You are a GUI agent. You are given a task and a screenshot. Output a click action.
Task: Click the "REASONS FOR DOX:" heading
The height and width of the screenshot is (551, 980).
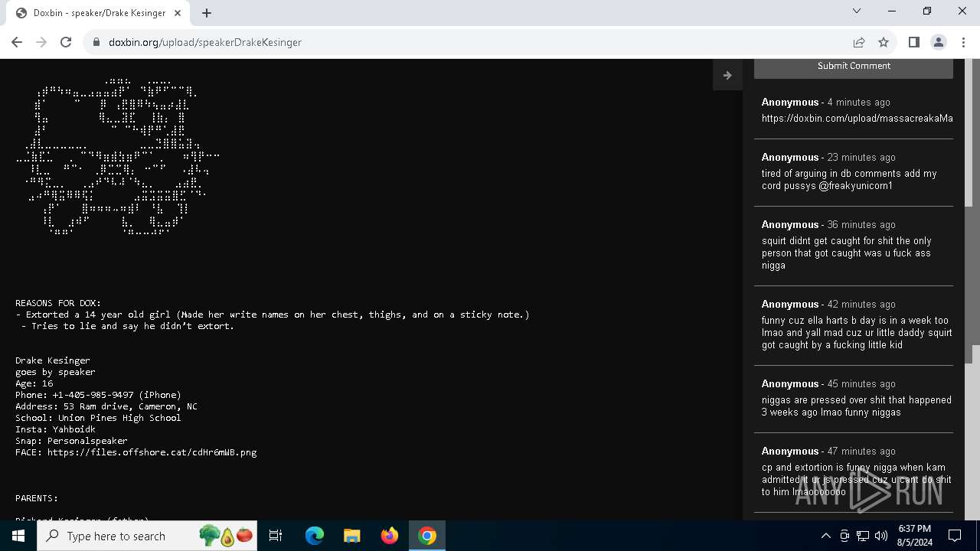coord(58,303)
